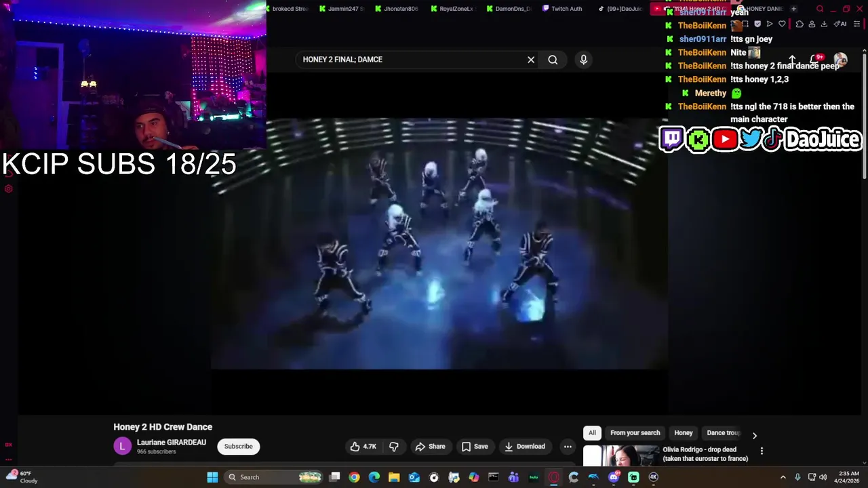Show more filter chips with right arrow
This screenshot has height=488, width=868.
(x=754, y=436)
